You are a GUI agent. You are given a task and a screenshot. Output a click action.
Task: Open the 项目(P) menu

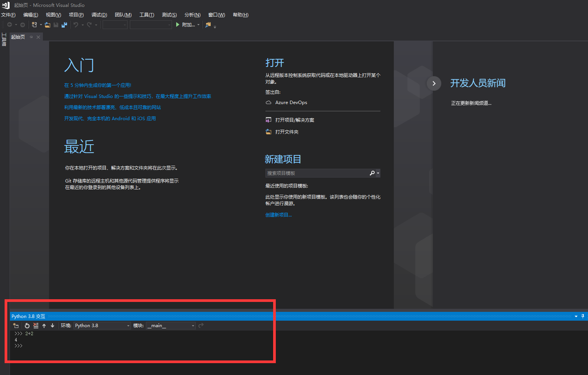76,15
